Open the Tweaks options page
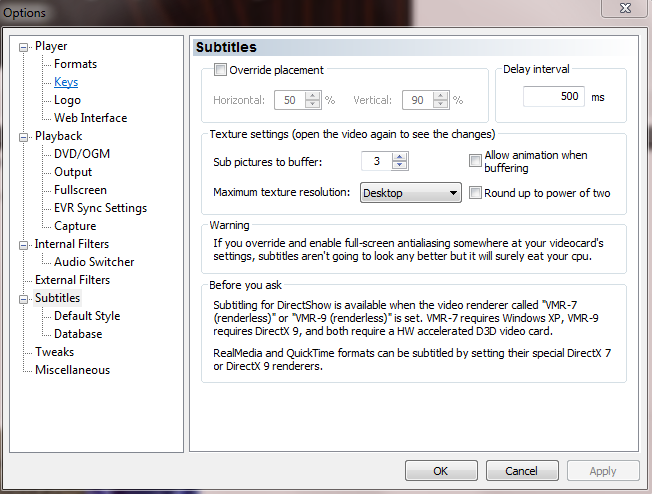652x494 pixels. coord(54,352)
